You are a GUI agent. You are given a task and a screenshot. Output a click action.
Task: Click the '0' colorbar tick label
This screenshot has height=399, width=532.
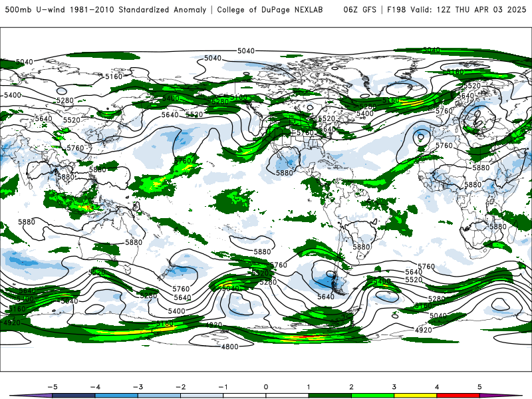[x=266, y=387]
